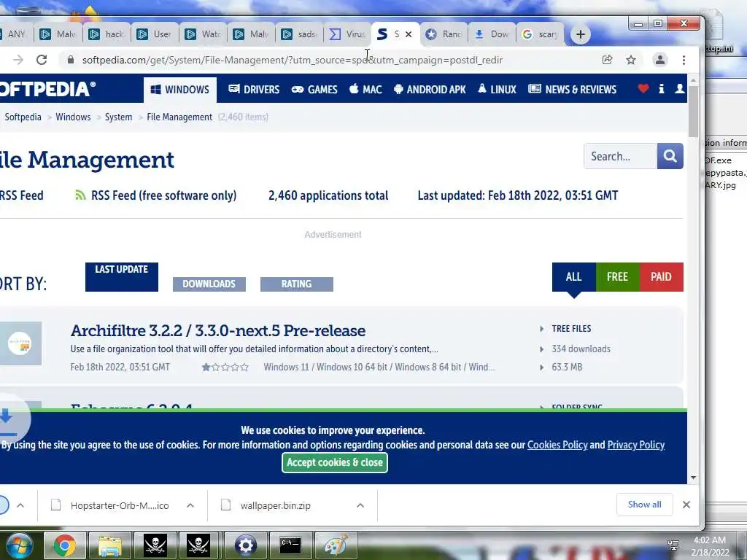Close the active Softpedia tab

(409, 34)
